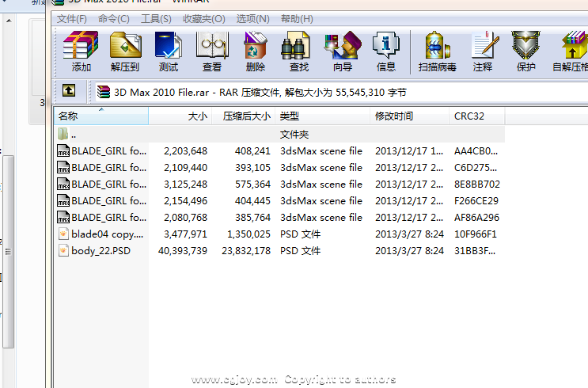This screenshot has width=588, height=388.
Task: Click the Extract To (解压到) icon
Action: (x=125, y=45)
